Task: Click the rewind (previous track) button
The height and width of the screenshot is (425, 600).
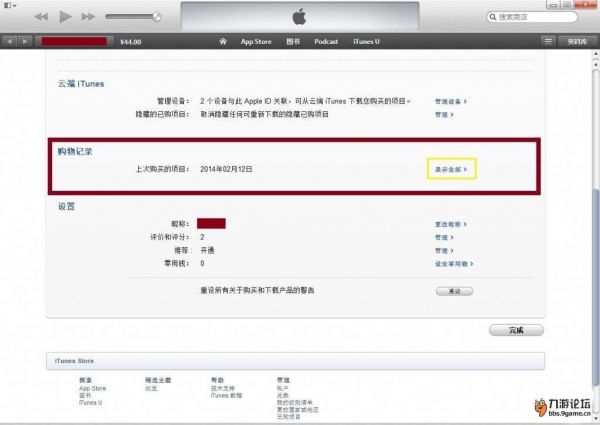Action: 41,18
